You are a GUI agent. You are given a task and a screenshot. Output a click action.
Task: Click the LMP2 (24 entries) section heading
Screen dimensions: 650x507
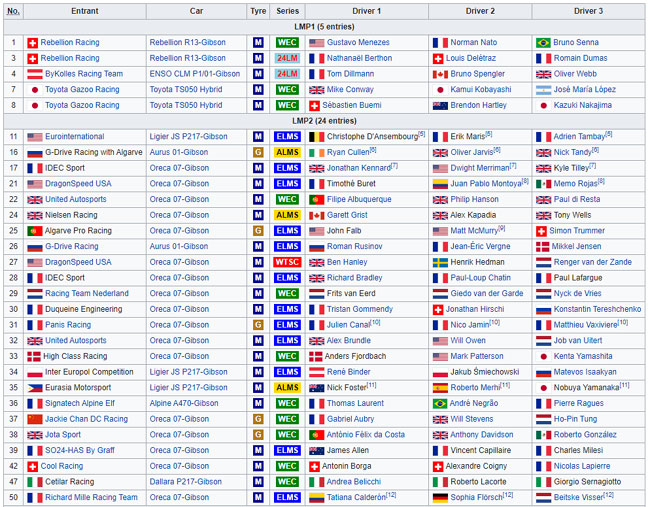tap(324, 121)
